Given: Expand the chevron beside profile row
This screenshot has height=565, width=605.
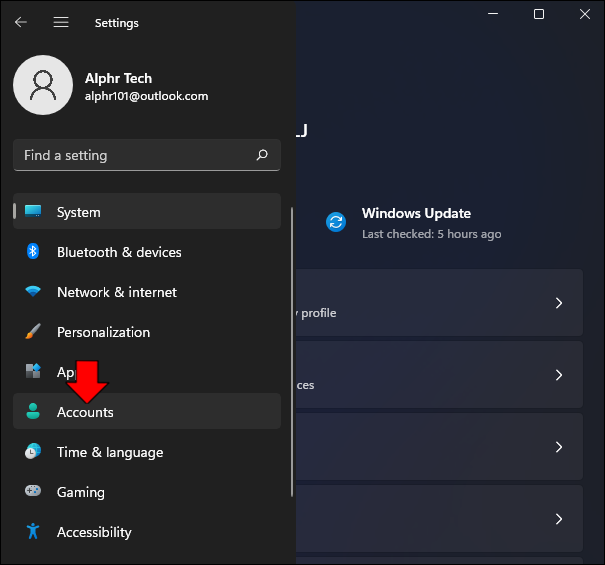Looking at the screenshot, I should (x=559, y=303).
